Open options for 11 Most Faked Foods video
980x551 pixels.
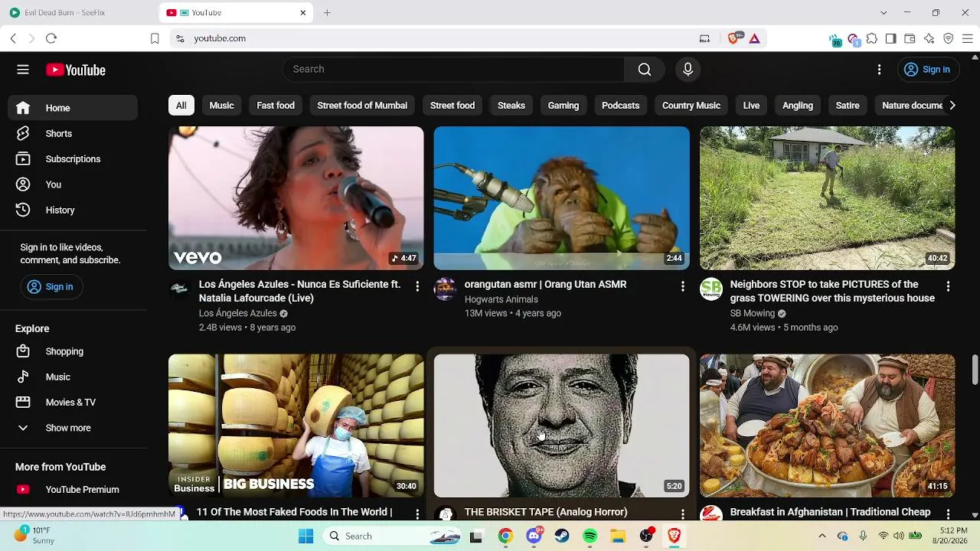point(417,514)
